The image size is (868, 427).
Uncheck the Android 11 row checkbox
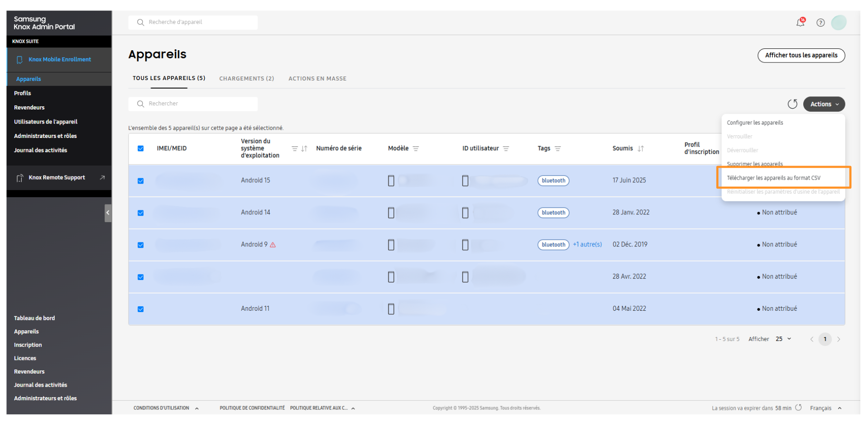click(x=140, y=309)
